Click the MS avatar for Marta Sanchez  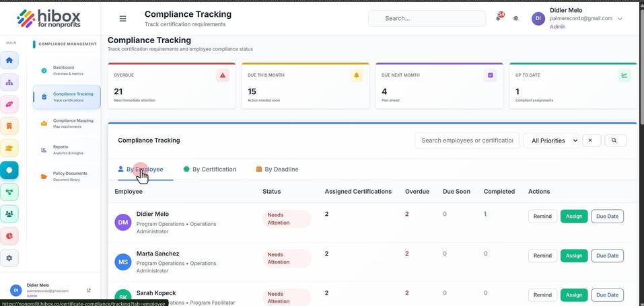point(122,262)
